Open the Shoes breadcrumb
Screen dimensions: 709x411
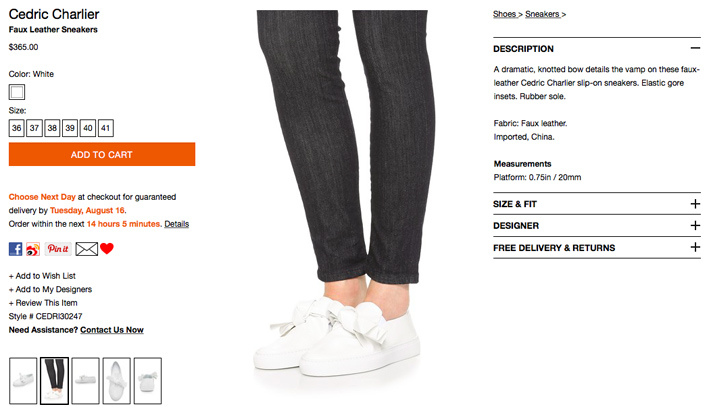tap(505, 14)
